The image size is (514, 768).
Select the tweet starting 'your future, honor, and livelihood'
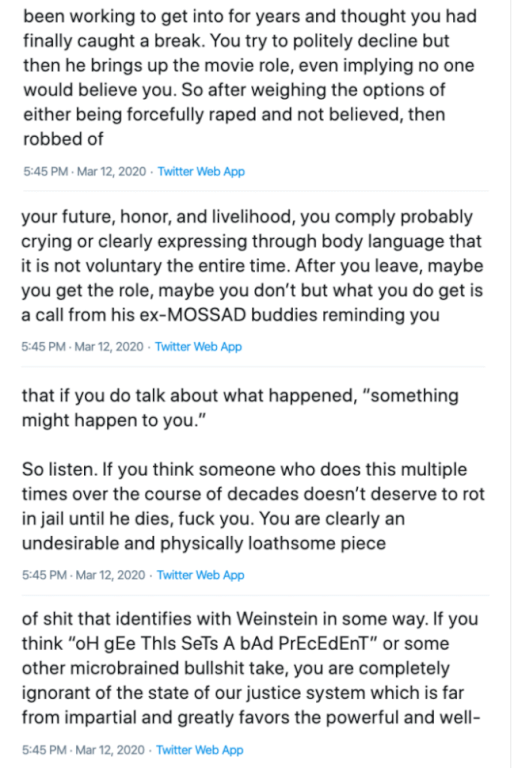click(x=252, y=265)
